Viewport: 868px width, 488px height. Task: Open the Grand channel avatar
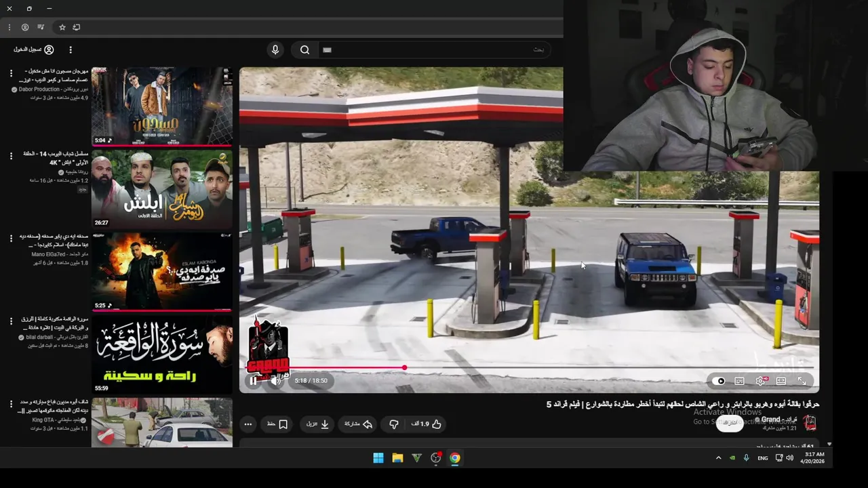[x=810, y=424]
